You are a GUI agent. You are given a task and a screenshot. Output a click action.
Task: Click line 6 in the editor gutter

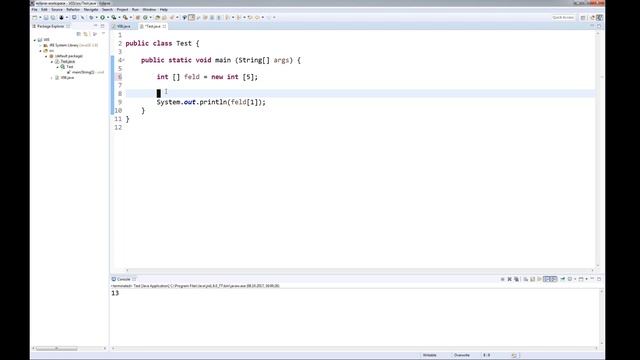pos(120,77)
